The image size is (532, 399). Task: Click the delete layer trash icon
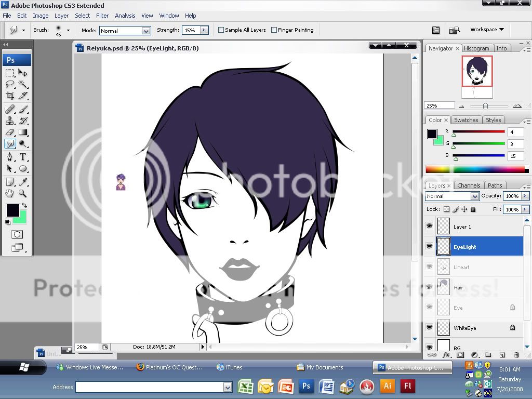pyautogui.click(x=516, y=355)
